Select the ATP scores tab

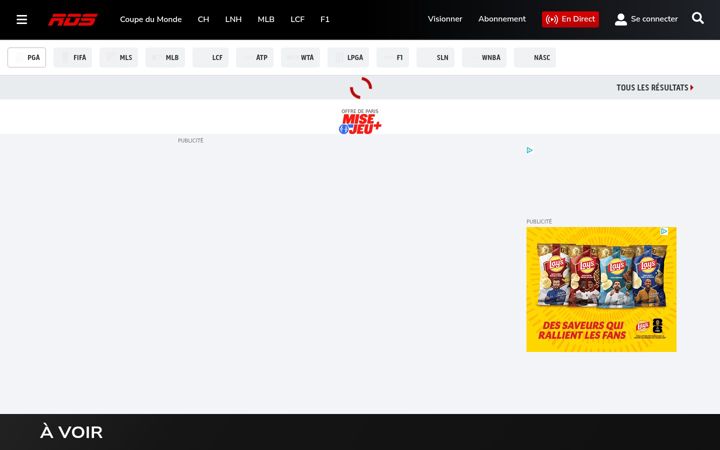click(255, 57)
